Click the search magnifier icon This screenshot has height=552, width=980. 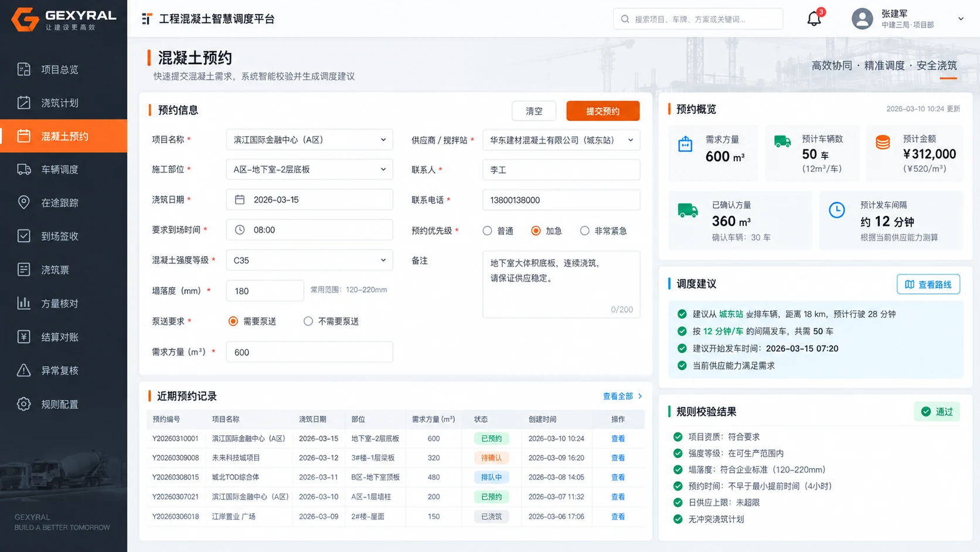[x=625, y=19]
